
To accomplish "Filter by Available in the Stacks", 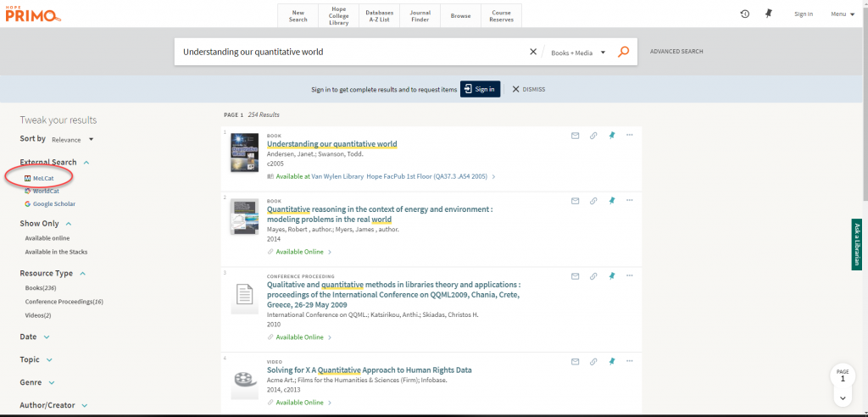I will [x=56, y=252].
